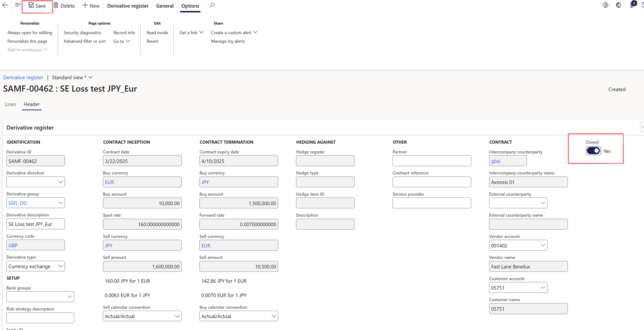
Task: Open the attachments icon with badge
Action: click(x=632, y=5)
